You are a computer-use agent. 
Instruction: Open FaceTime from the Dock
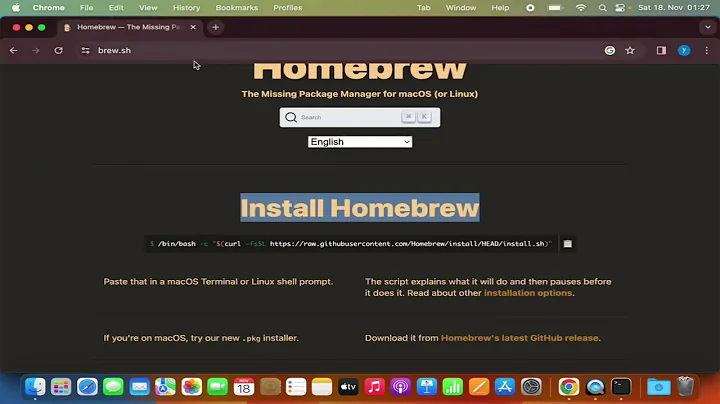click(x=217, y=387)
